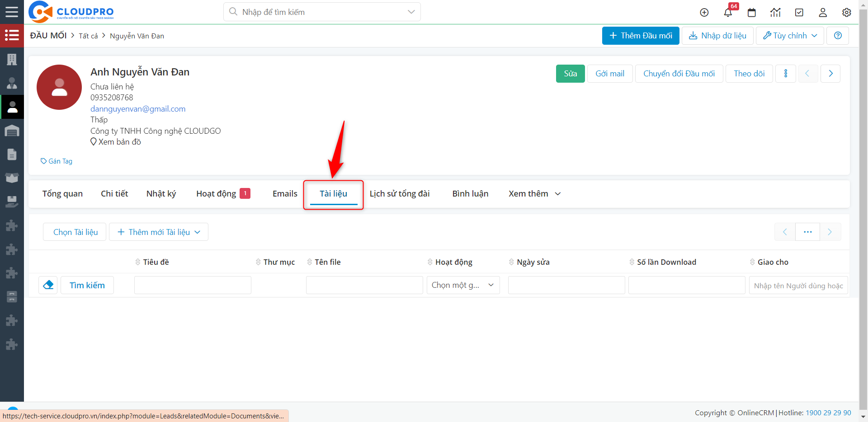The image size is (868, 422).
Task: Focus the Tiêu đề filter input
Action: click(x=193, y=285)
